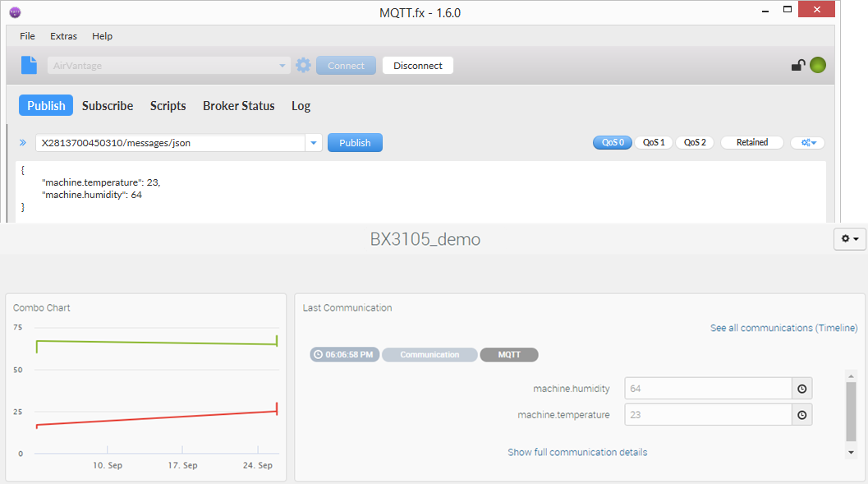Click the 06:06:58 PM timestamp badge
Screen dimensions: 868x484
344,354
